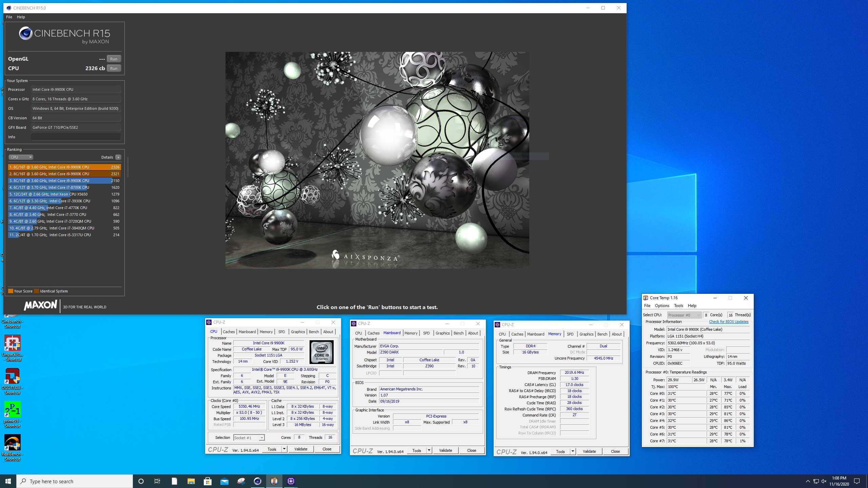The height and width of the screenshot is (488, 868).
Task: Open Microsoft Store from the taskbar
Action: pos(208,481)
